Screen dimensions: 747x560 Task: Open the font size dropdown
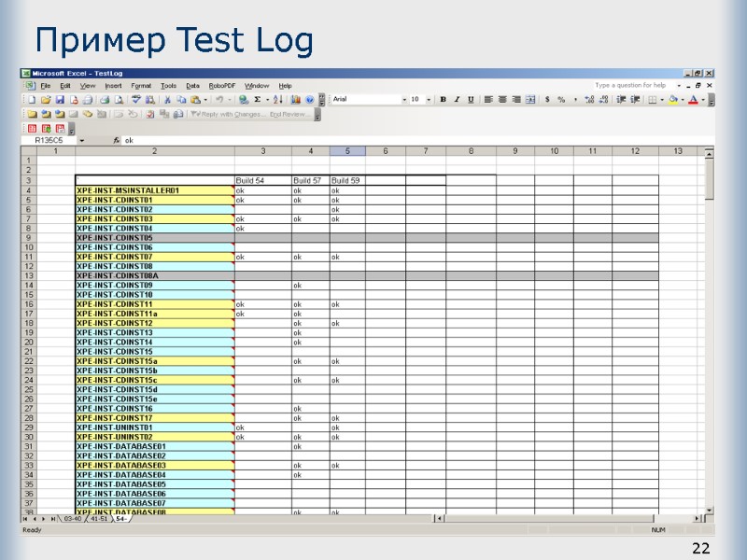coord(430,98)
